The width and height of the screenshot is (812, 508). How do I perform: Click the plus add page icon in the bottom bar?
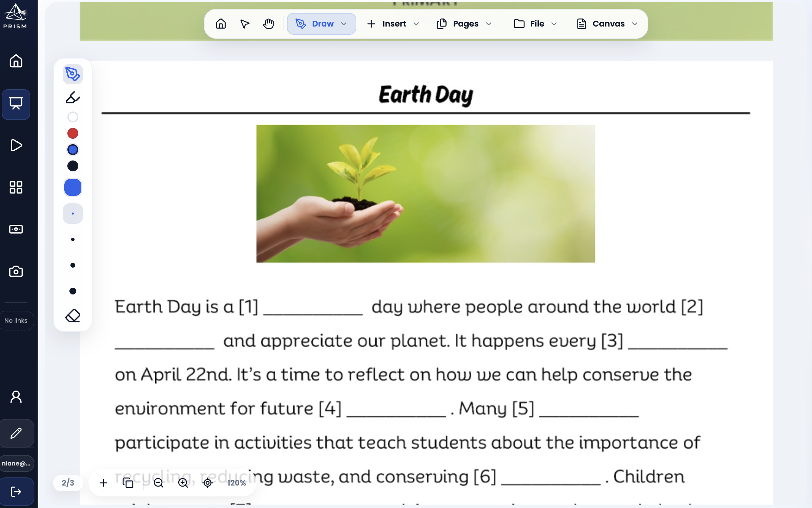(103, 483)
